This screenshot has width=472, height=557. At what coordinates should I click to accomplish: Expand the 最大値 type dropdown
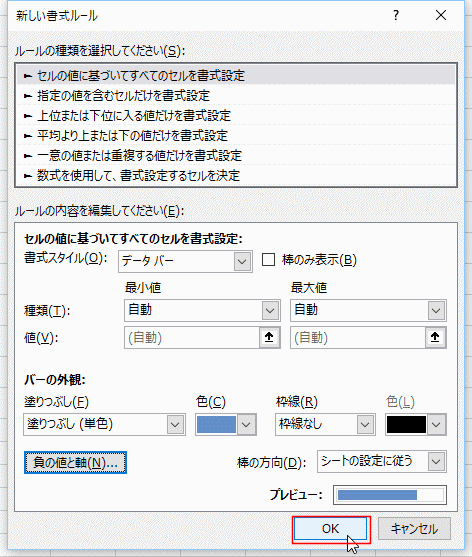[x=368, y=310]
